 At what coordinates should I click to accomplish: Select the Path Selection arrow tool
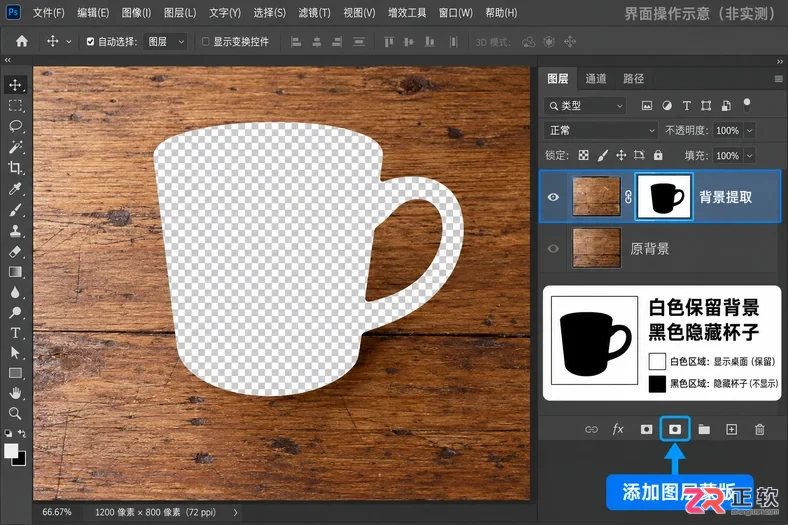click(15, 353)
